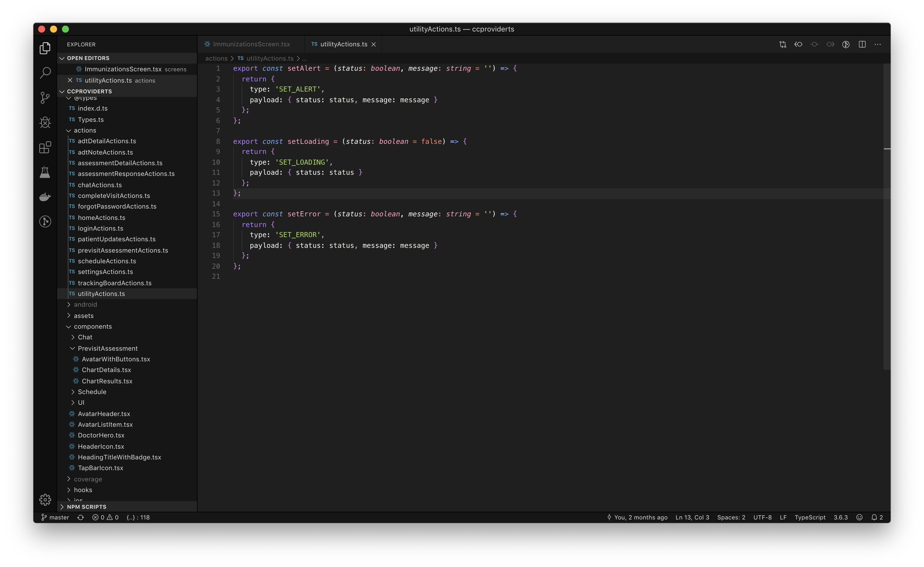924x567 pixels.
Task: Collapse the actions folder
Action: 85,130
